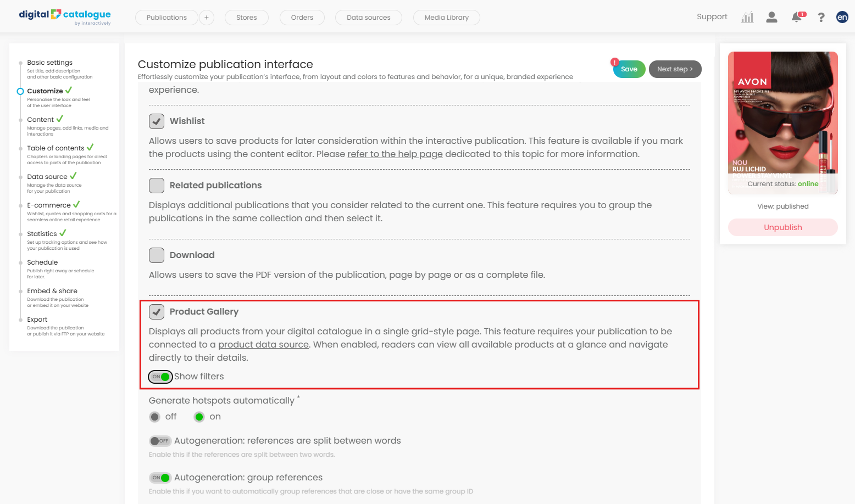This screenshot has width=855, height=504.
Task: Open the statistics chart icon in header
Action: coord(747,17)
